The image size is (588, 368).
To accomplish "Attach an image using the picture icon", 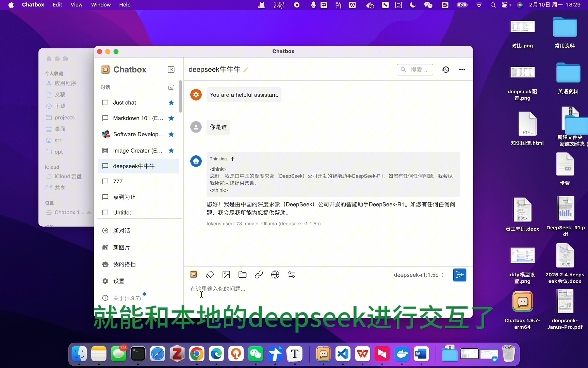I will tap(226, 275).
